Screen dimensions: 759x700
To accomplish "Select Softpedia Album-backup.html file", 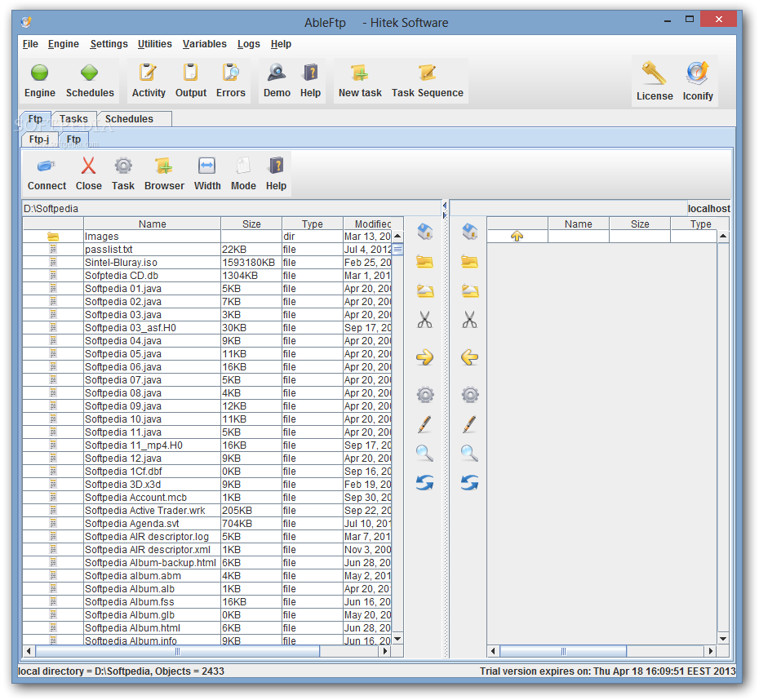I will (207, 563).
